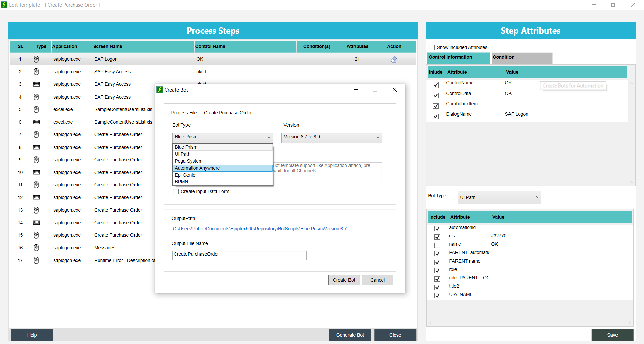Click Close button below Process Steps

coord(395,335)
